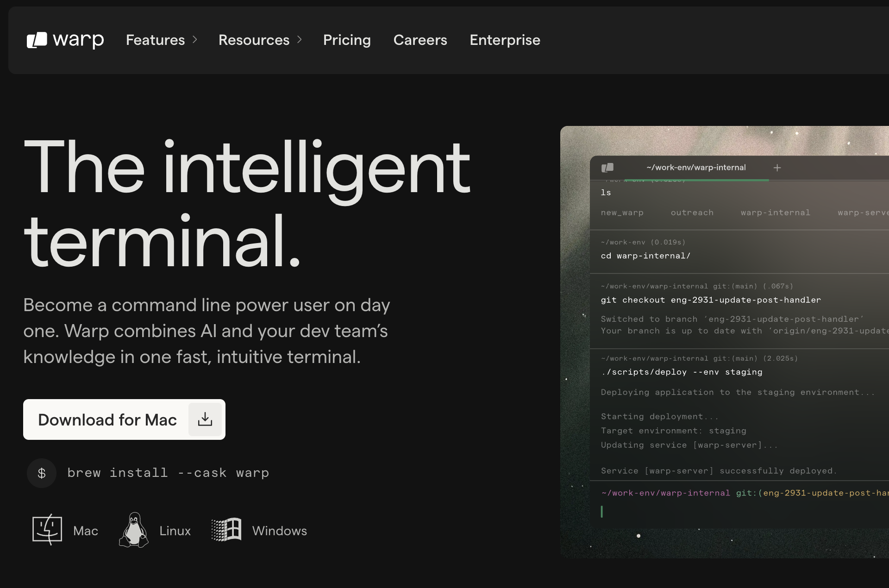Click the 'Target environment: staging' line
Image resolution: width=889 pixels, height=588 pixels.
point(674,431)
